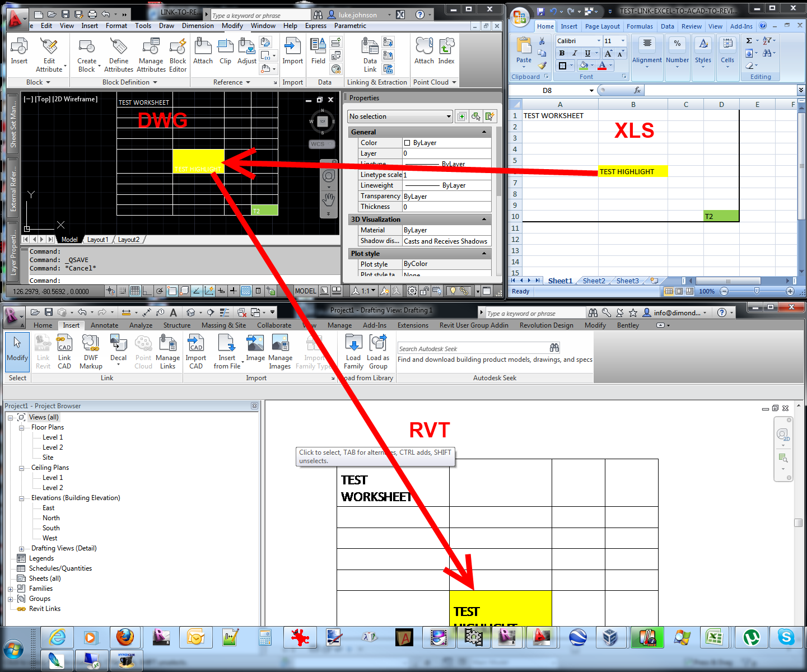Toggle AutoCAD MODEL space status button
This screenshot has width=807, height=672.
[x=305, y=291]
